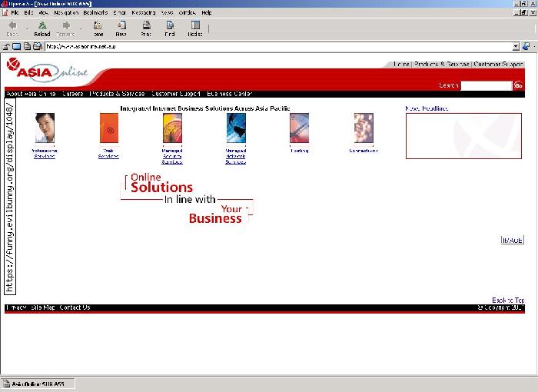Click in the browser address bar
The height and width of the screenshot is (392, 538).
tap(278, 47)
